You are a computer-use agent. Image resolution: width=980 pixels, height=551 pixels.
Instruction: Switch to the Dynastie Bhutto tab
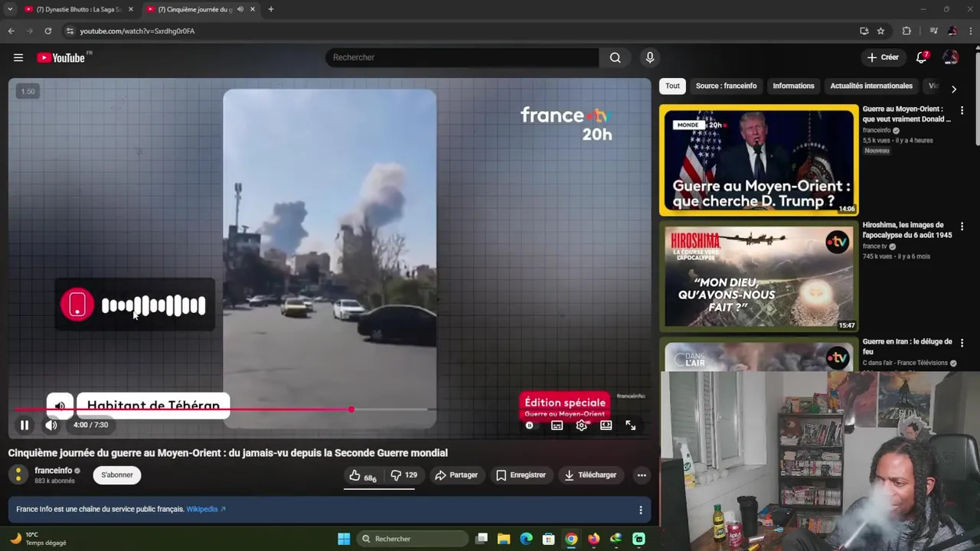coord(79,9)
